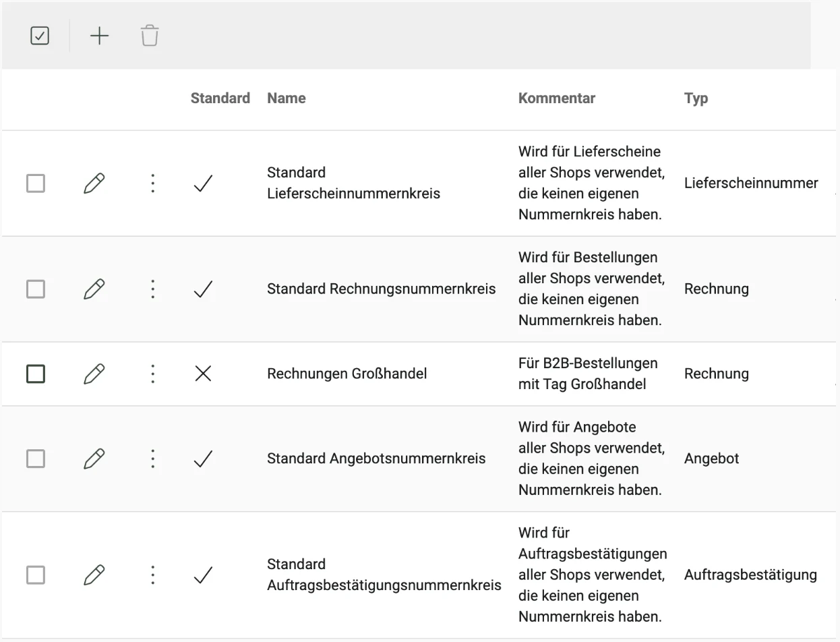The height and width of the screenshot is (642, 840).
Task: Click the standard checkmark for Standard Lieferscheinnummernkreis
Action: (x=203, y=183)
